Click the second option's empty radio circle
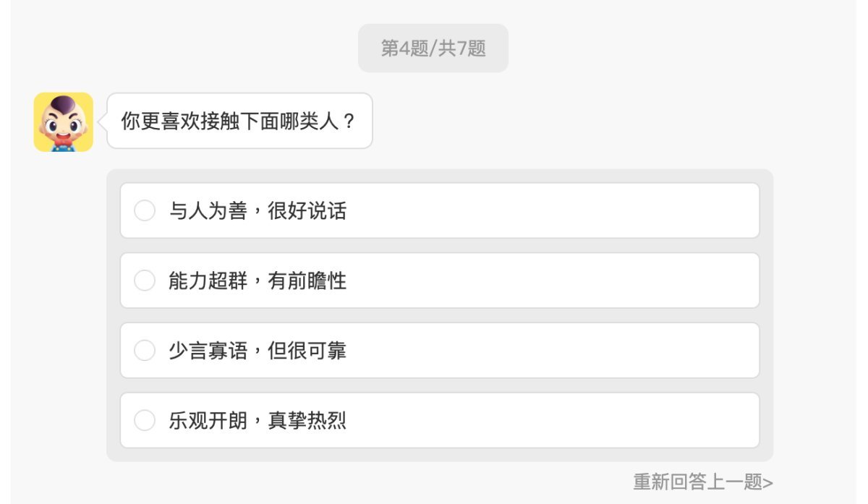 [144, 280]
